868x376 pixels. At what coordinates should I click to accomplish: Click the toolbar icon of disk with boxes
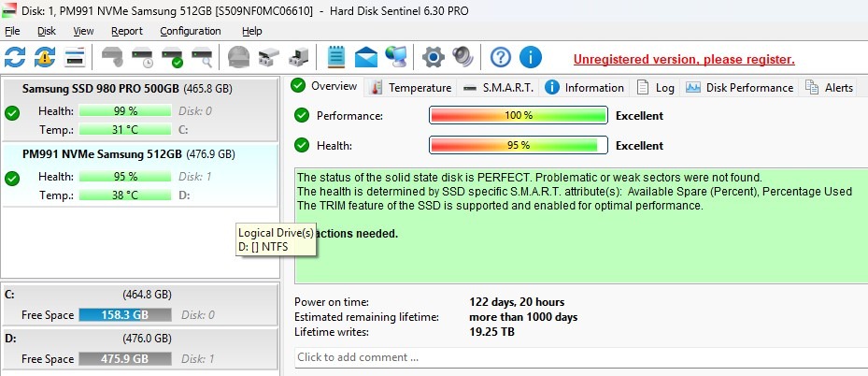pyautogui.click(x=269, y=57)
